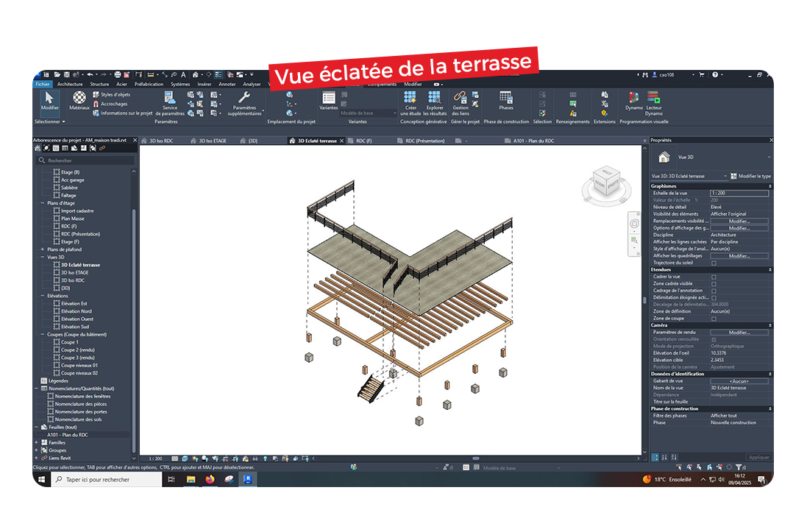Viewport: 807px width, 532px height.
Task: Collapse the Plans d'étage tree node
Action: (x=43, y=203)
